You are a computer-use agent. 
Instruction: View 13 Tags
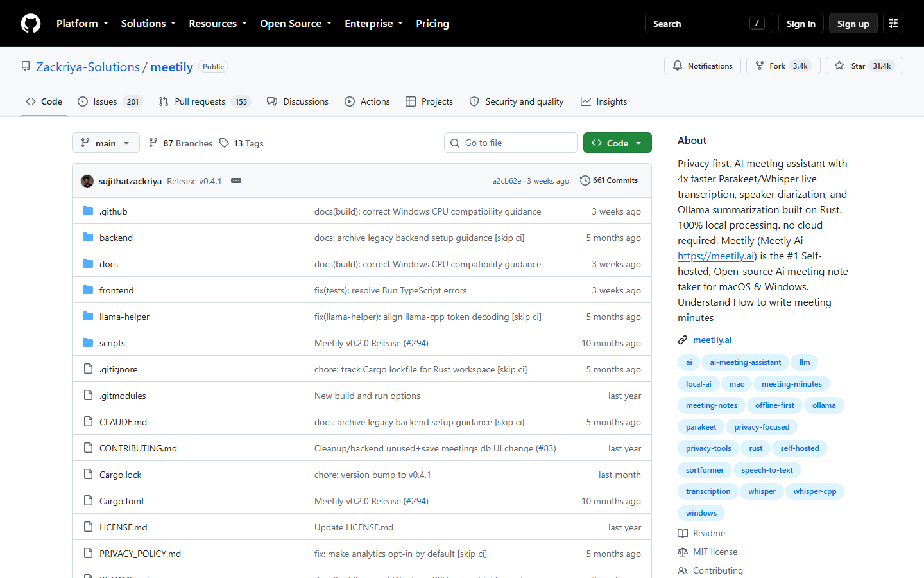241,143
